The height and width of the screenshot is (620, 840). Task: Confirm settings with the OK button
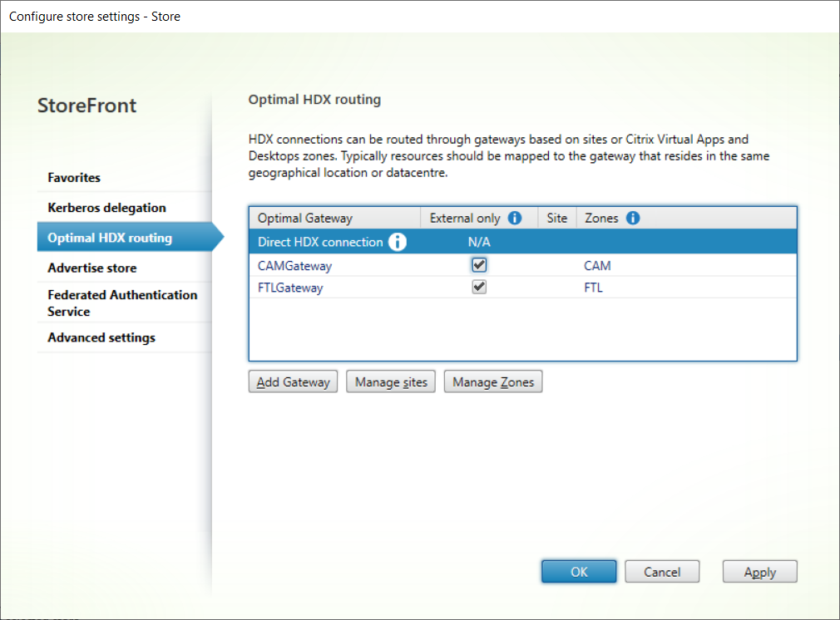click(579, 572)
